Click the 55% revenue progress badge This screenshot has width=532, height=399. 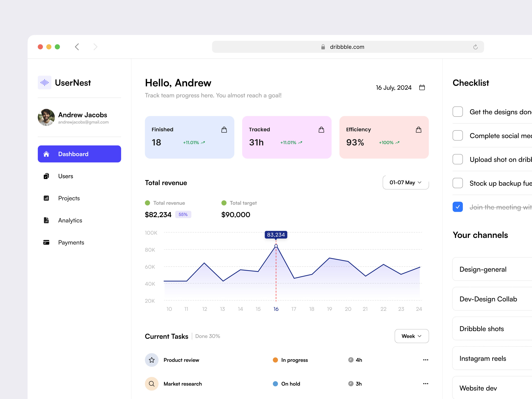(183, 214)
